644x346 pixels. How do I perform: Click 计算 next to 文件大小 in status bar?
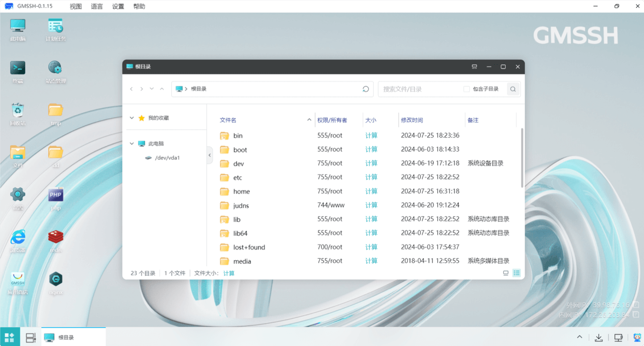[229, 273]
